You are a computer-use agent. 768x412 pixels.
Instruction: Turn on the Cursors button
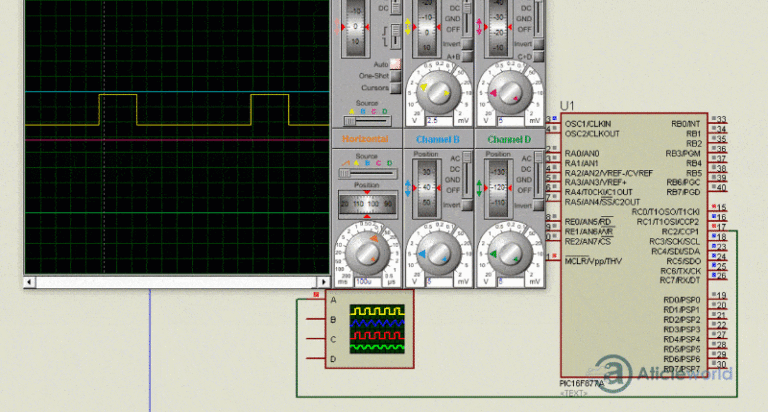[x=395, y=88]
